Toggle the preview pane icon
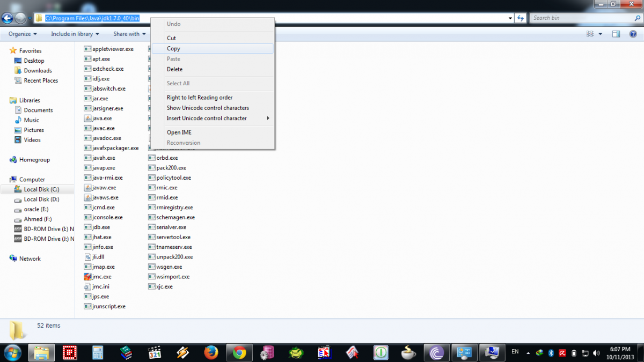 (x=616, y=34)
